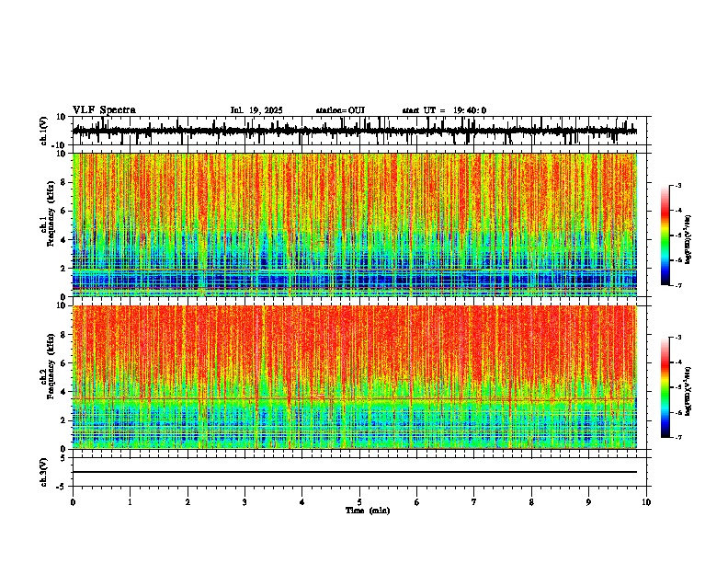Click the "-3" label on ch.1 color scale

tap(678, 186)
